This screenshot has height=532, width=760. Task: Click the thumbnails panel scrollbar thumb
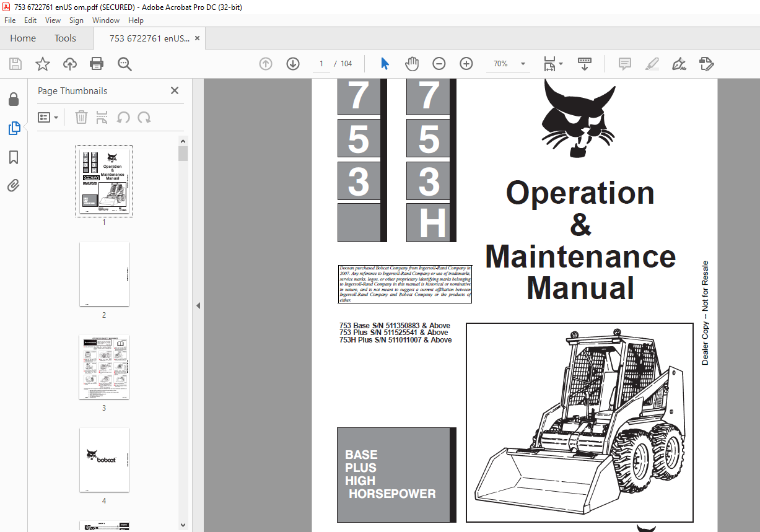[183, 154]
